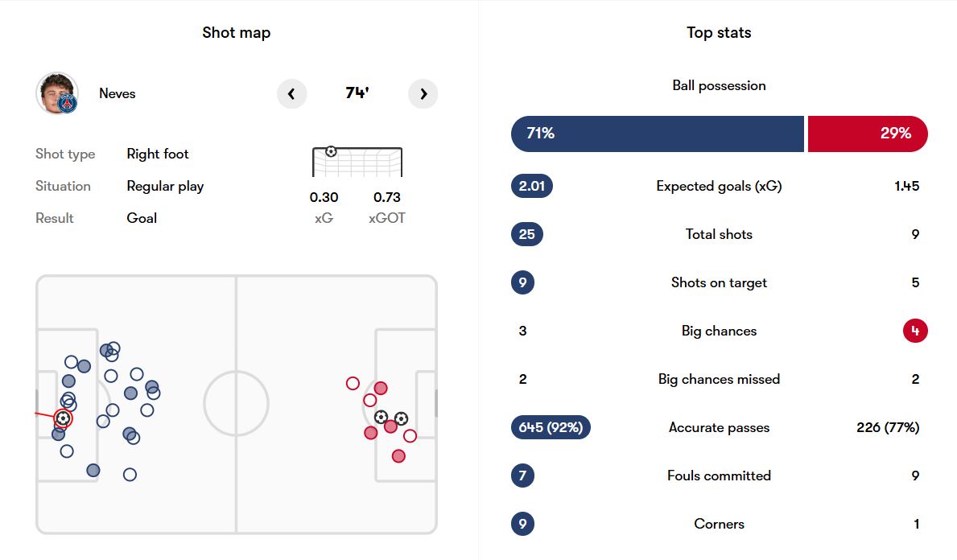Click the 25 total shots badge

click(527, 234)
